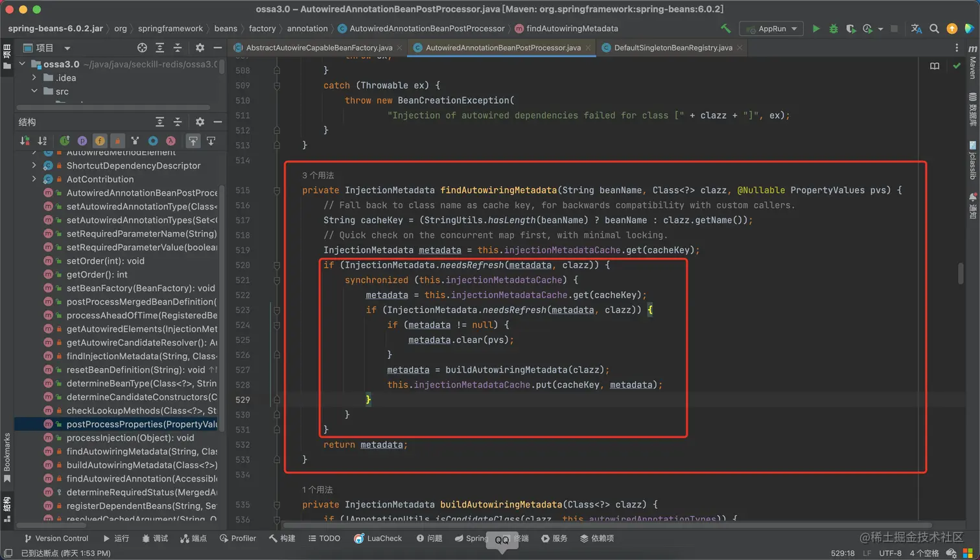Close the AbstractAutowireCapableBeanFactory.java tab
This screenshot has height=560, width=980.
click(399, 48)
